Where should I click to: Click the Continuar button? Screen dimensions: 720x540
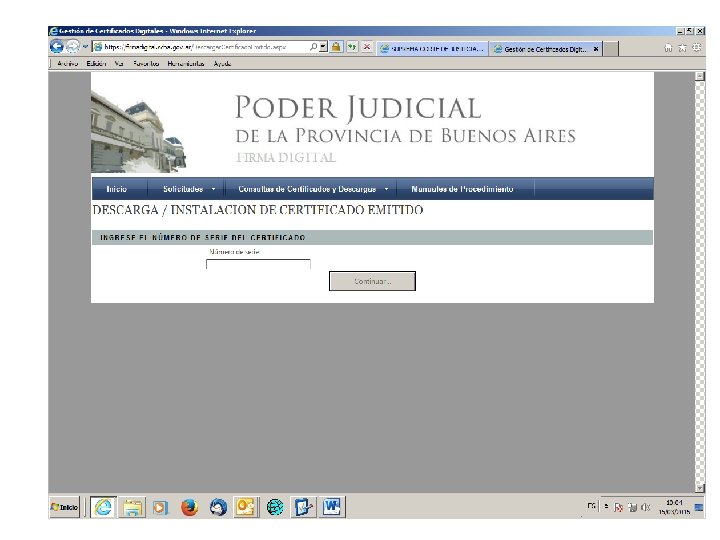(x=372, y=281)
